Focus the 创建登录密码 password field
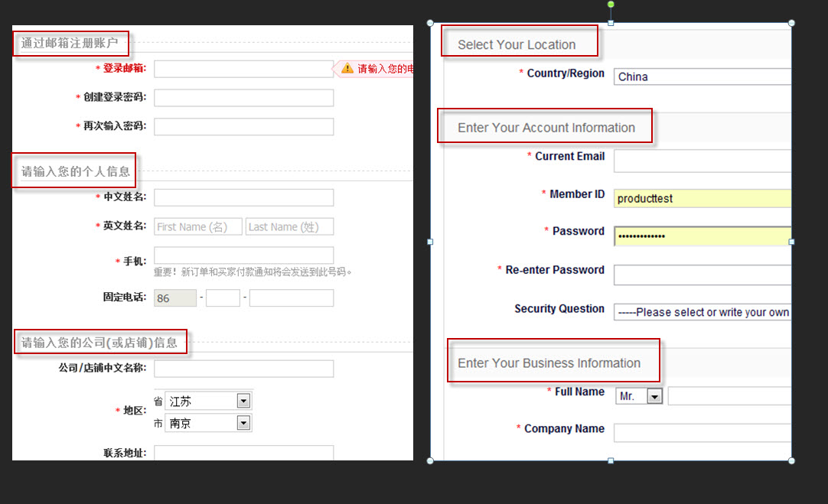 pyautogui.click(x=243, y=98)
